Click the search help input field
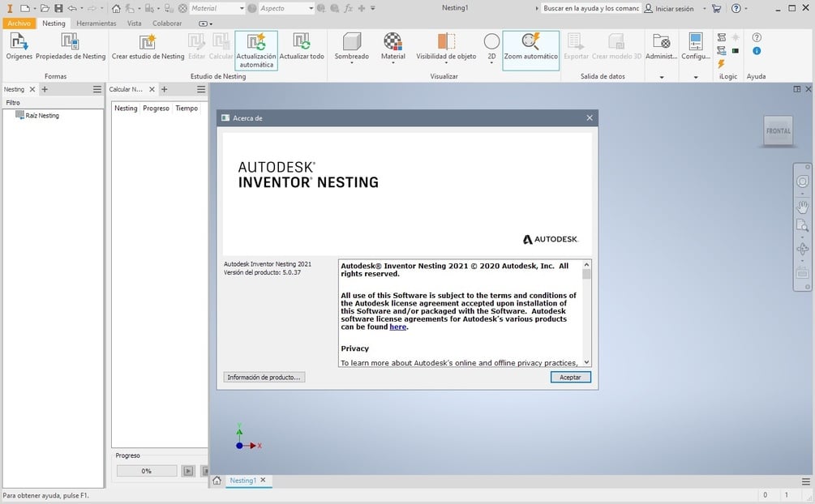 coord(591,8)
